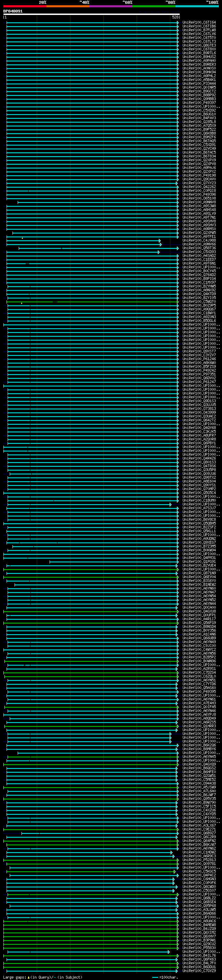Image resolution: width=222 pixels, height=980 pixels.
Task: Click hit label UniRef100_B6AD66
Action: [199, 913]
